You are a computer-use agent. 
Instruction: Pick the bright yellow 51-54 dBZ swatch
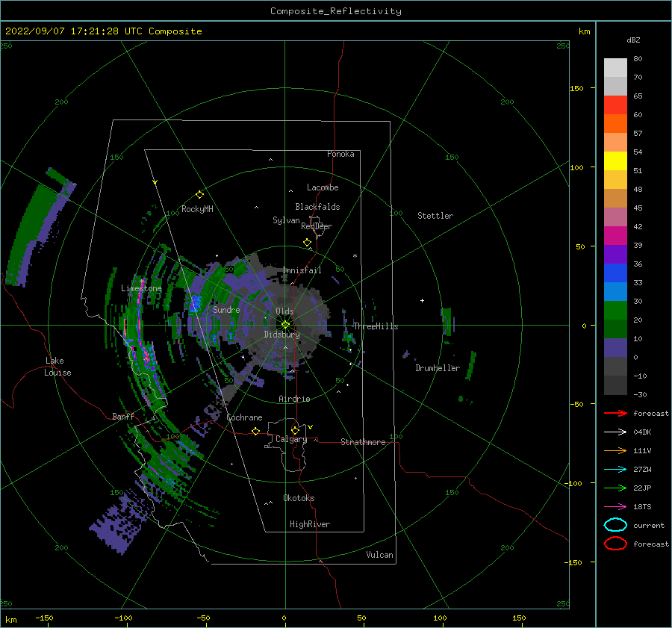(x=615, y=161)
